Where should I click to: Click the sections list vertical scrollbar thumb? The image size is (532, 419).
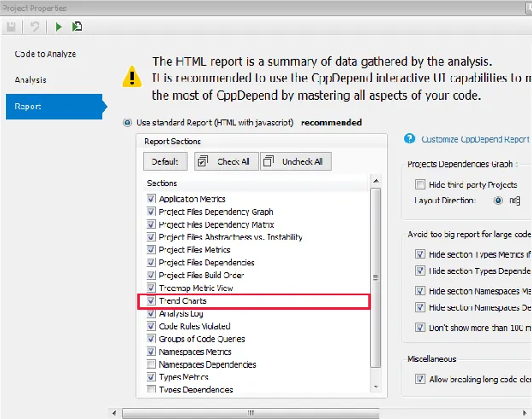376,277
